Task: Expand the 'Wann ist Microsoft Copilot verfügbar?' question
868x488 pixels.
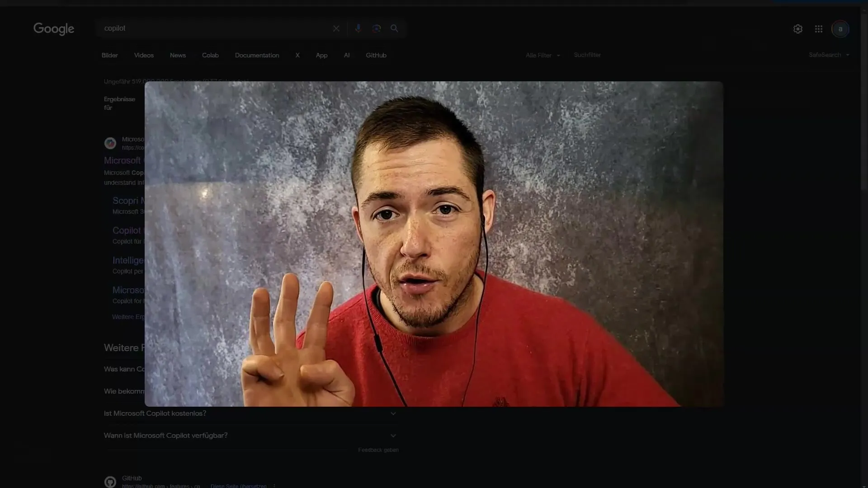Action: pyautogui.click(x=393, y=435)
